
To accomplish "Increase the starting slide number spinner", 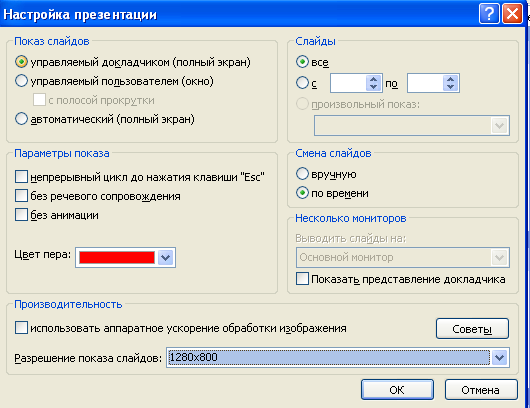I will pos(373,79).
